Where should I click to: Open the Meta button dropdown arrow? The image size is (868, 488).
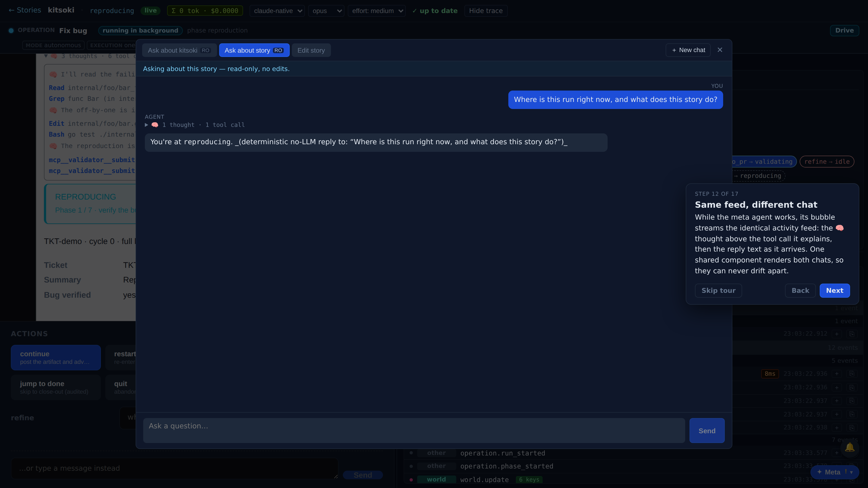click(x=851, y=472)
